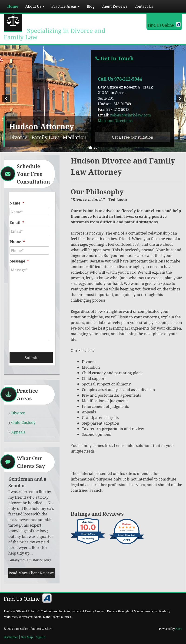The image size is (186, 644).
Task: Open the Blog menu item
Action: (90, 6)
